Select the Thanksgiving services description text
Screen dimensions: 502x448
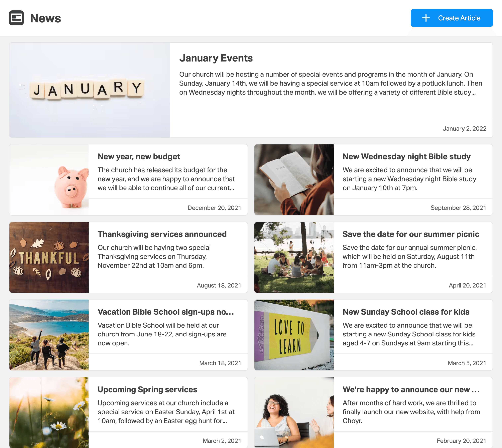pos(154,257)
